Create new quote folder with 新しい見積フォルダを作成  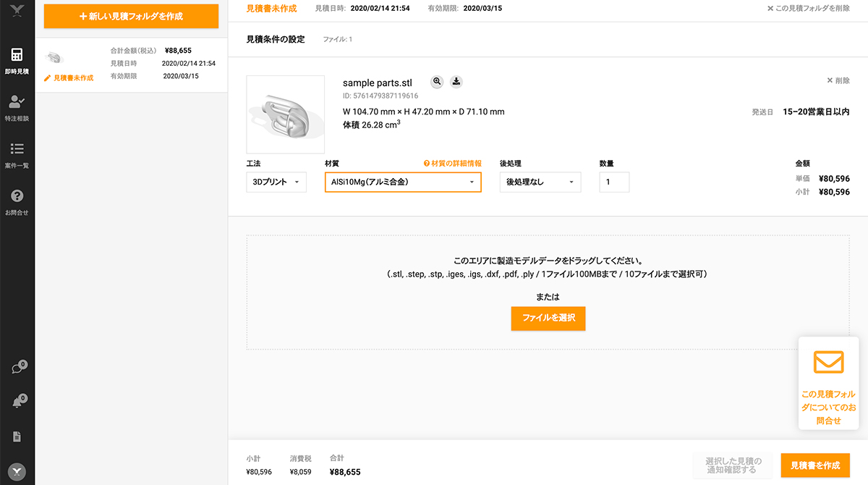(131, 16)
